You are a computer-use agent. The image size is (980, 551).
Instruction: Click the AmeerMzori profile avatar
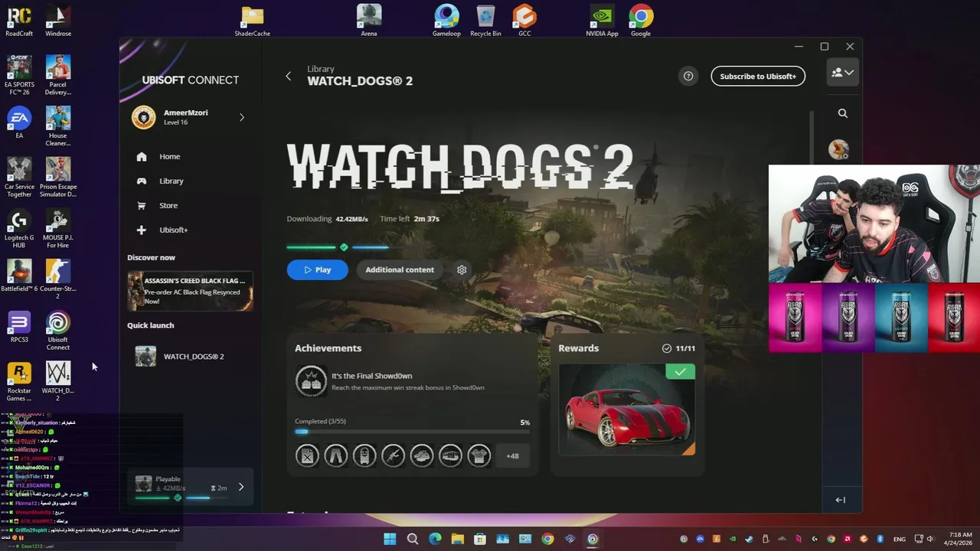[144, 117]
